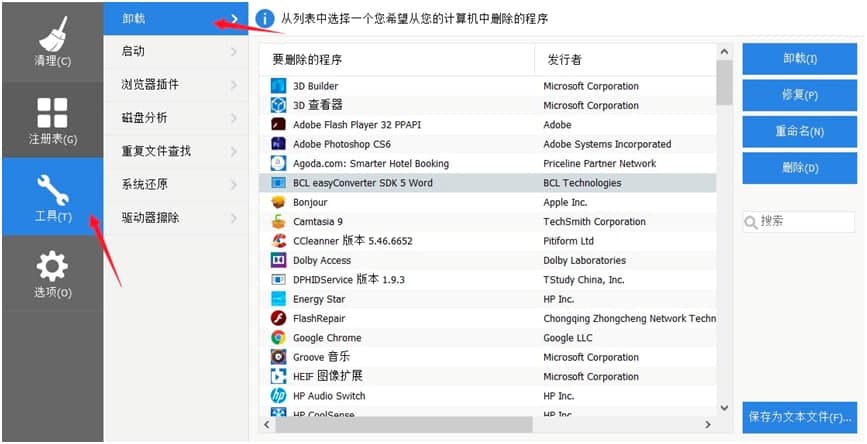Click the CCleaner program icon

(x=278, y=241)
